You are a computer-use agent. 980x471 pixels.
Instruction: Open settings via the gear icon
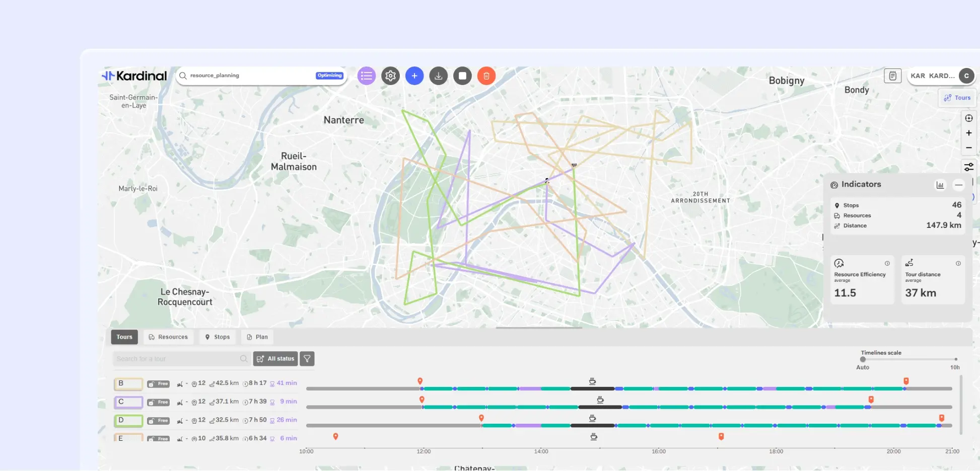390,76
